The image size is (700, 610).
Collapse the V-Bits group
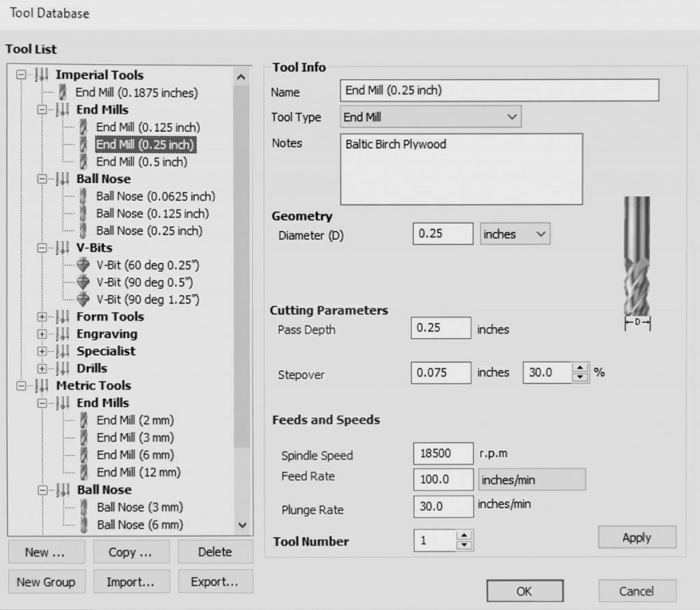[42, 248]
